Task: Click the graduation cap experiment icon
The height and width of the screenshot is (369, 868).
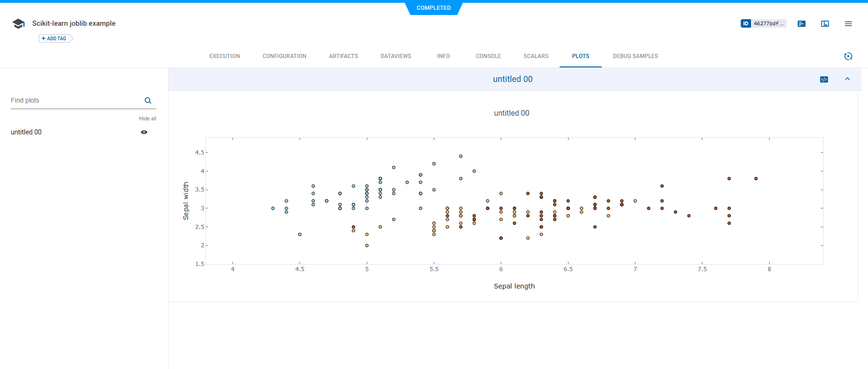Action: [x=18, y=24]
